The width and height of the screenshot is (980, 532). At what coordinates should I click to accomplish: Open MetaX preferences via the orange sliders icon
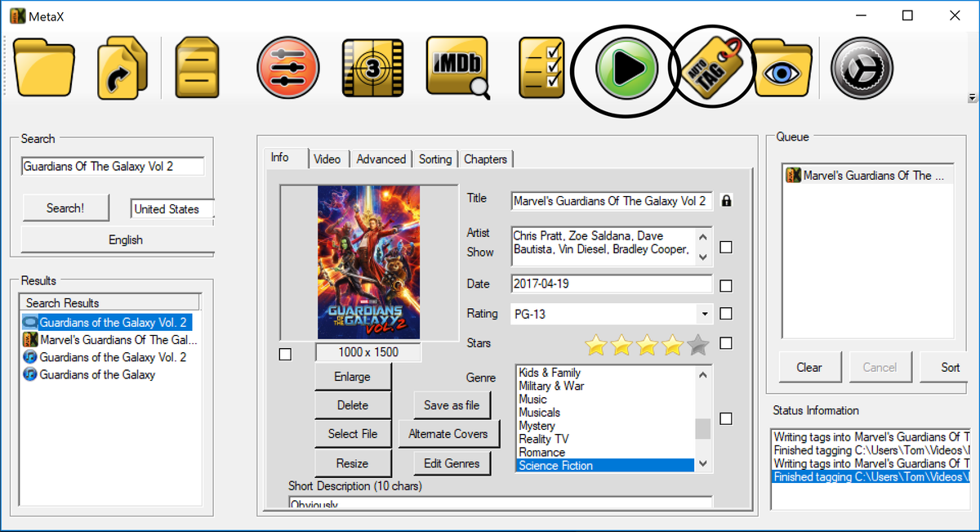coord(287,69)
